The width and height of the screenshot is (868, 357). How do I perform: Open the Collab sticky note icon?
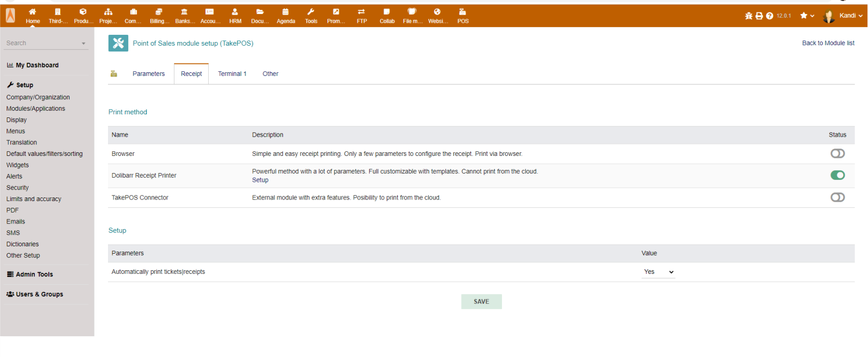[x=387, y=11]
